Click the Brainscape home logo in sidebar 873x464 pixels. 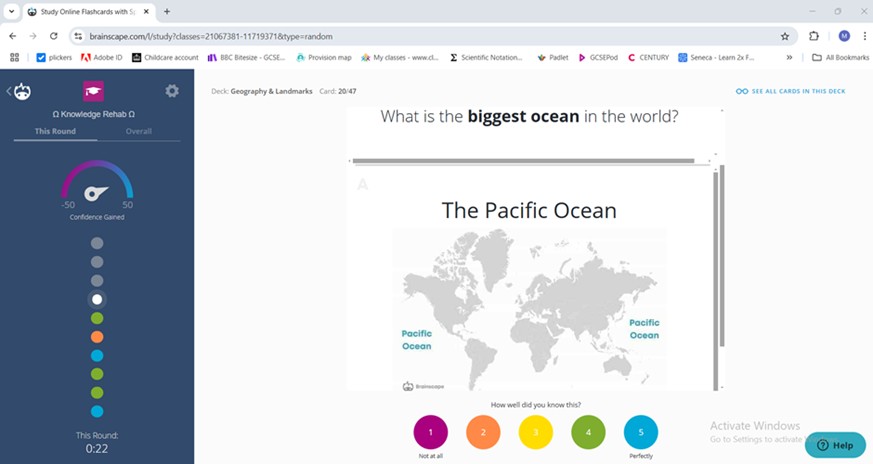pyautogui.click(x=22, y=91)
